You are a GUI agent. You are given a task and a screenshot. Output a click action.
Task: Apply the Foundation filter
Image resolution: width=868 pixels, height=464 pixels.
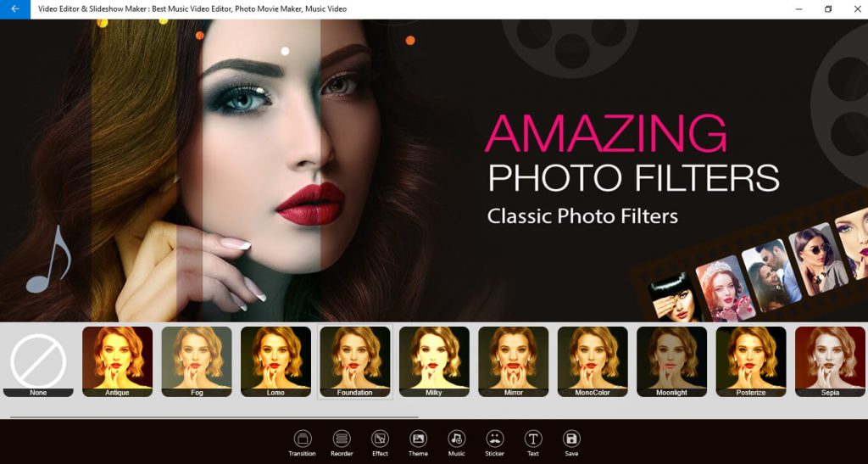pos(355,361)
